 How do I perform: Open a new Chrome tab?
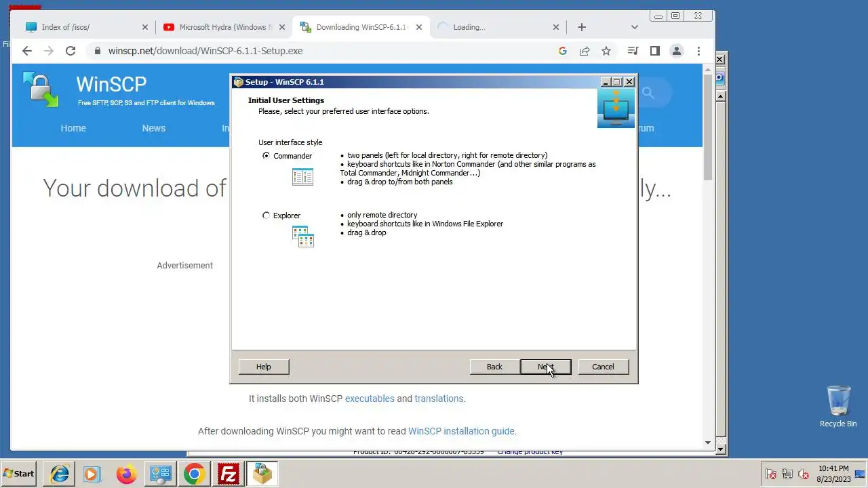coord(582,27)
